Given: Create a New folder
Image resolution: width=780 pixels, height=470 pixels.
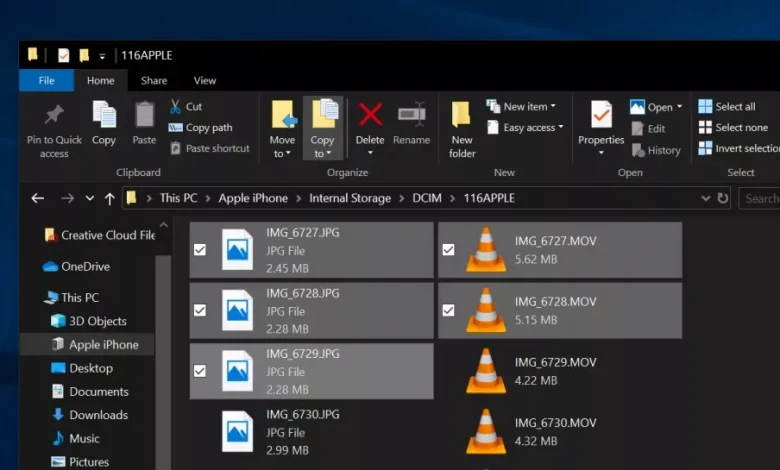Looking at the screenshot, I should tap(462, 129).
